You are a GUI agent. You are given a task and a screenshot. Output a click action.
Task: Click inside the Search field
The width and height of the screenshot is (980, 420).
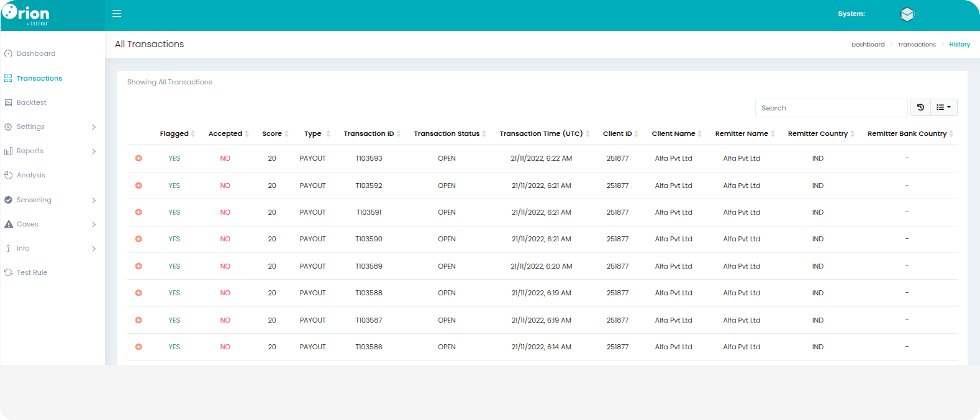(x=831, y=108)
